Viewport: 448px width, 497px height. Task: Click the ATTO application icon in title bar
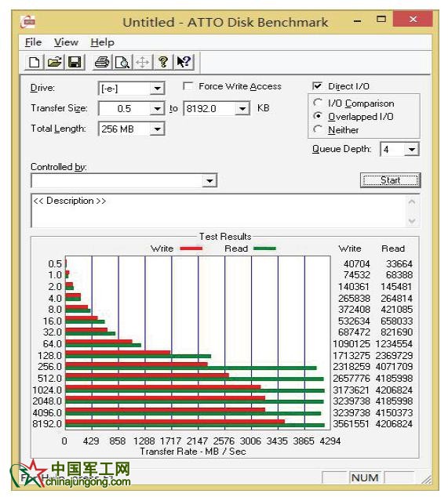click(27, 22)
